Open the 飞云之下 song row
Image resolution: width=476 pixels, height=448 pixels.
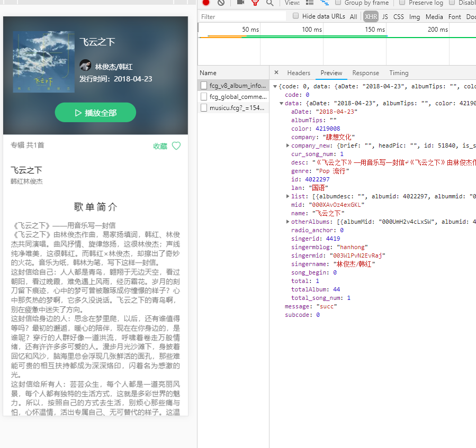[x=95, y=175]
